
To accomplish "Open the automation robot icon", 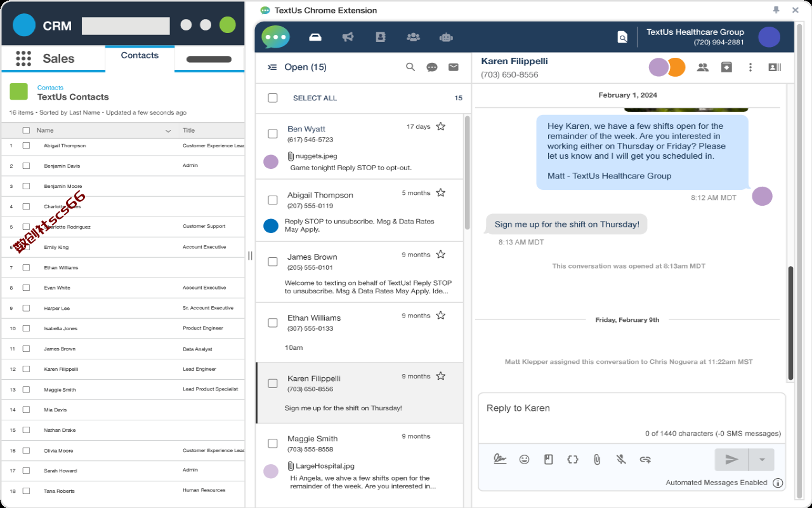I will click(x=446, y=37).
